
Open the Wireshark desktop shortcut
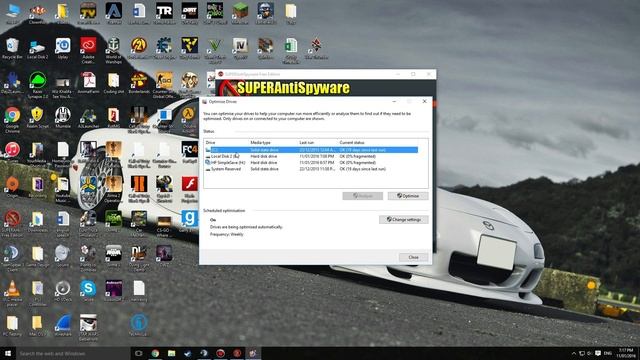point(62,325)
